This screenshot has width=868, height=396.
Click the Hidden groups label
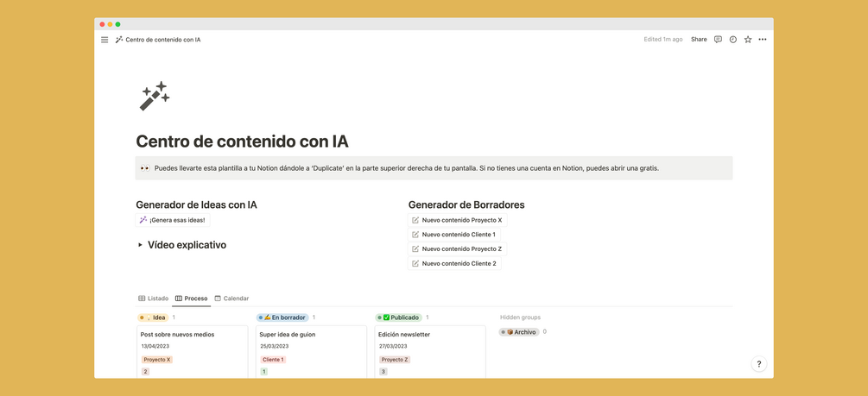(520, 317)
